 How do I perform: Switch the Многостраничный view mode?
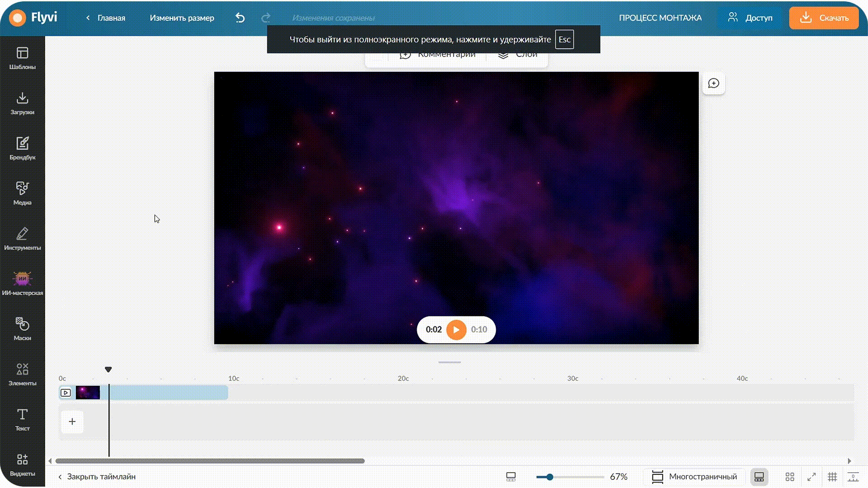tap(694, 477)
